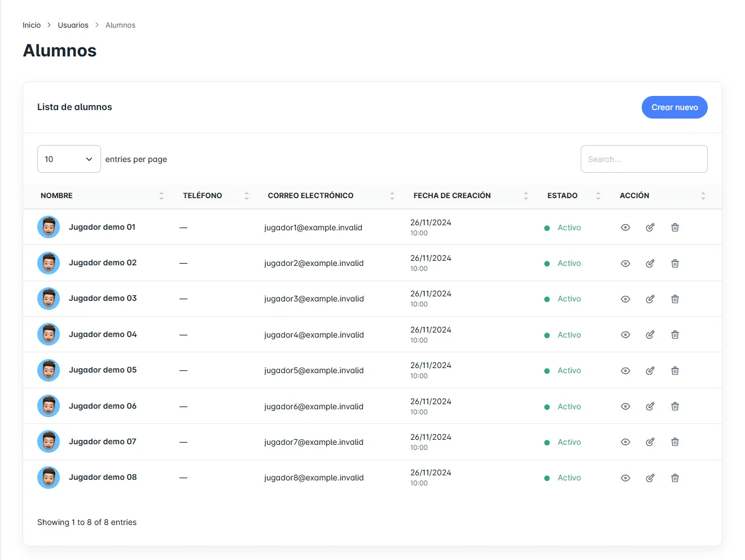View Jugador demo 06 via eye icon
Screen dimensions: 745x560
625,406
